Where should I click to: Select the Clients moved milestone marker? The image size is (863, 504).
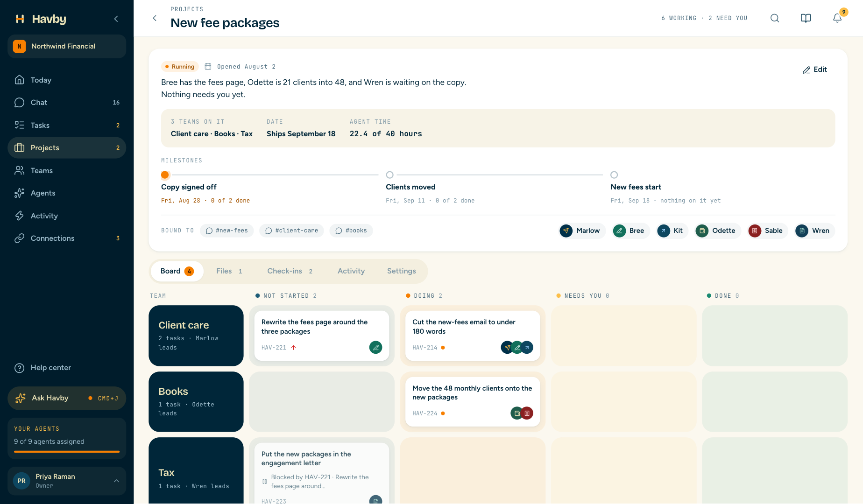coord(389,175)
